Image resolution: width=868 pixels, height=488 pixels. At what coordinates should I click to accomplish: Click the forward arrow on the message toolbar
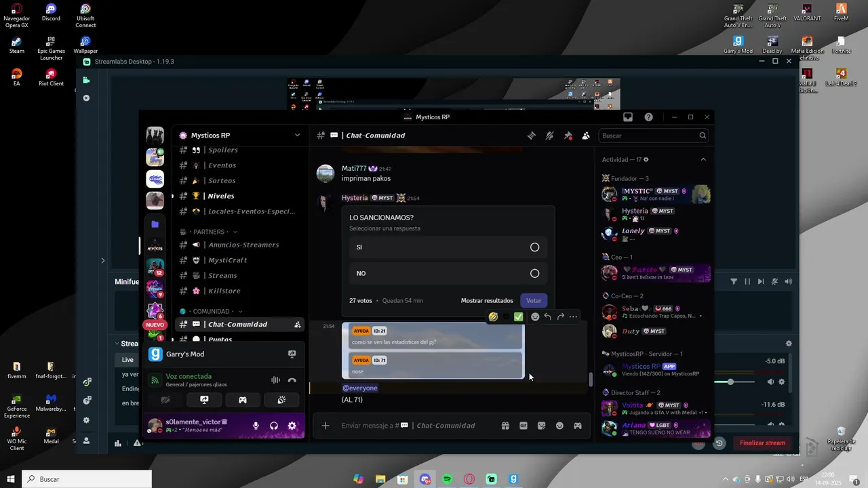point(561,317)
